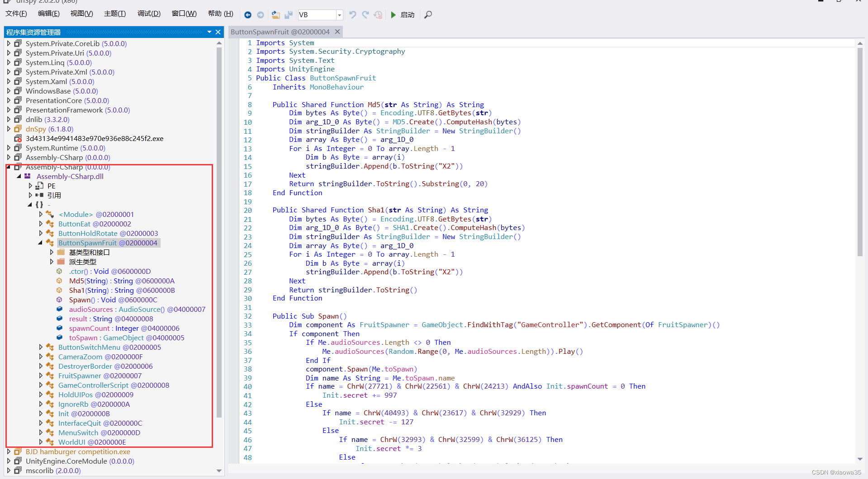868x479 pixels.
Task: Open the 主题(T) menu
Action: (115, 14)
